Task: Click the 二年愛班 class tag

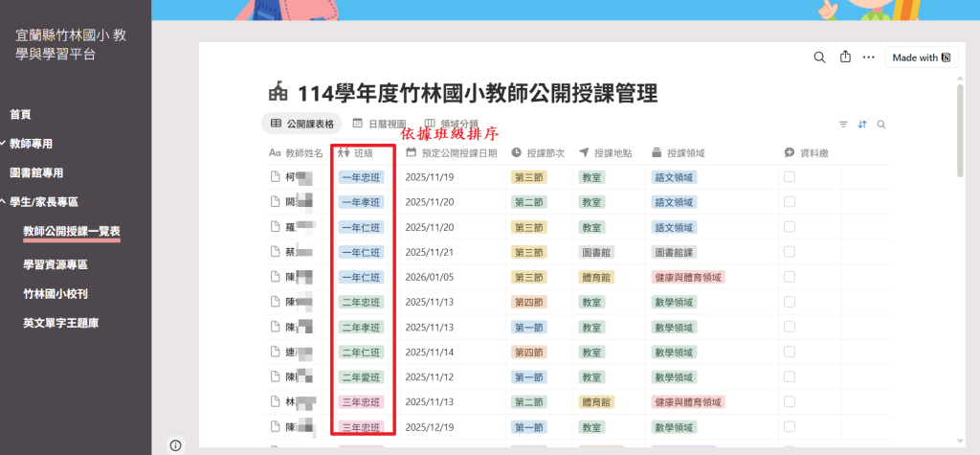Action: (x=361, y=377)
